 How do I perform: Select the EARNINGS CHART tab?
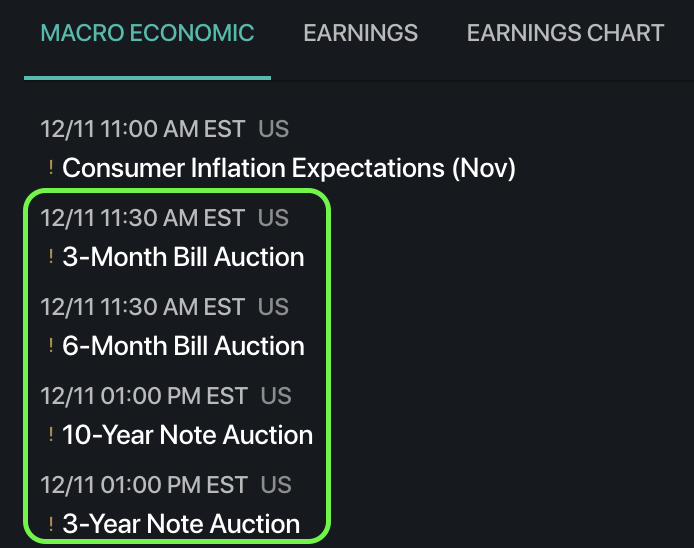pyautogui.click(x=565, y=33)
